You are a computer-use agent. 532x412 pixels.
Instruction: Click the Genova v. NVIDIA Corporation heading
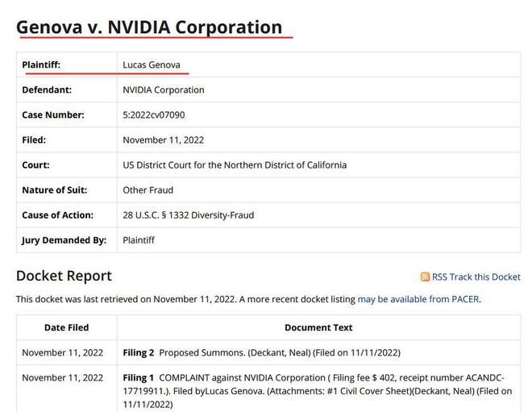149,27
